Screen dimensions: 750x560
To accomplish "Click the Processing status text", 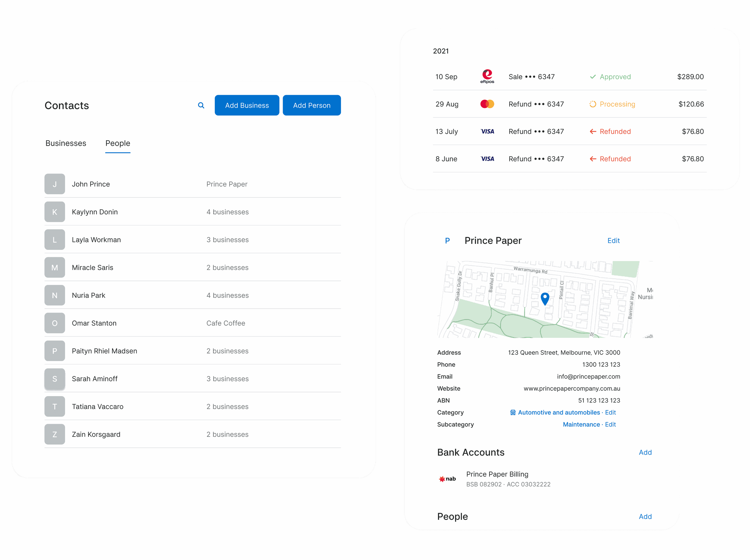I will tap(617, 104).
